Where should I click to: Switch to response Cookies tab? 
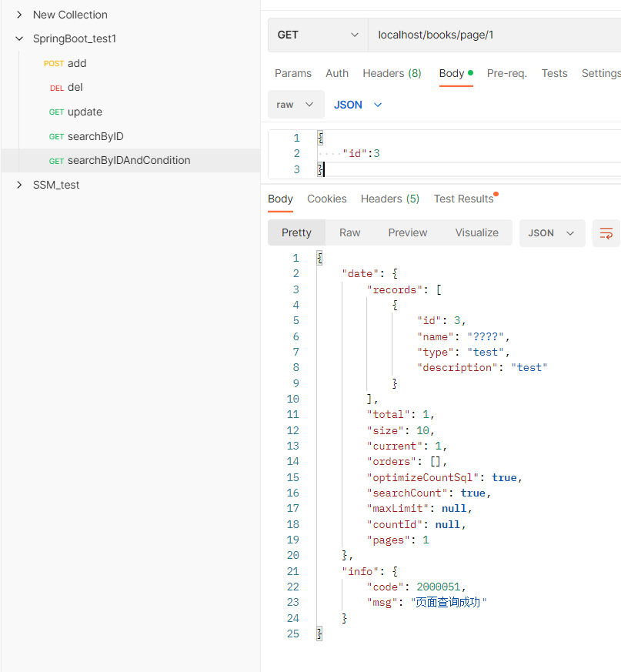coord(327,199)
